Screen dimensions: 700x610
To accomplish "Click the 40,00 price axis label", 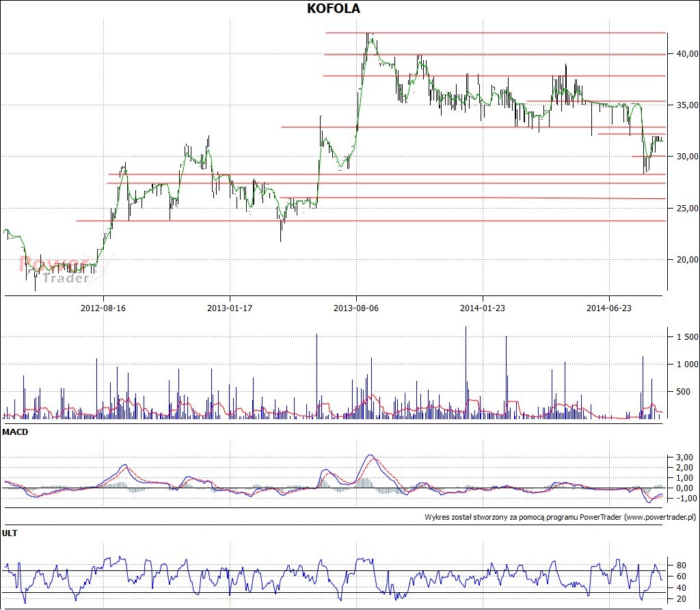I will click(x=688, y=53).
